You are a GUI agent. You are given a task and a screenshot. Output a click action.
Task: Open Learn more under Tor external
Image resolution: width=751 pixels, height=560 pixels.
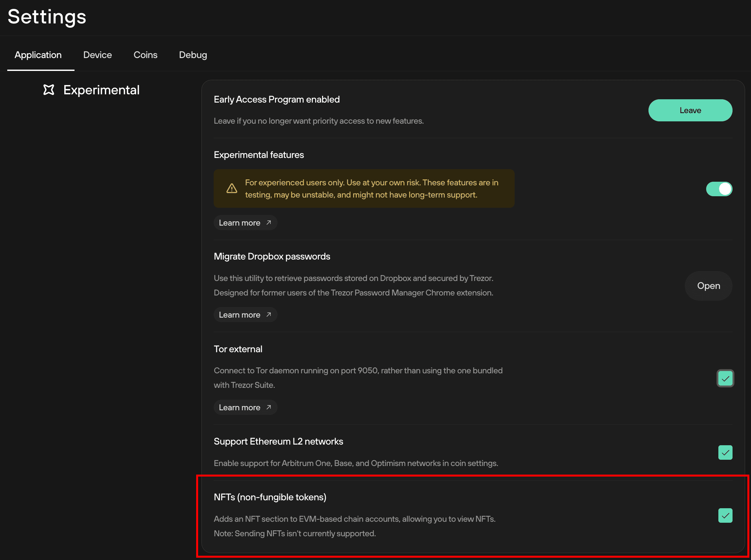245,407
